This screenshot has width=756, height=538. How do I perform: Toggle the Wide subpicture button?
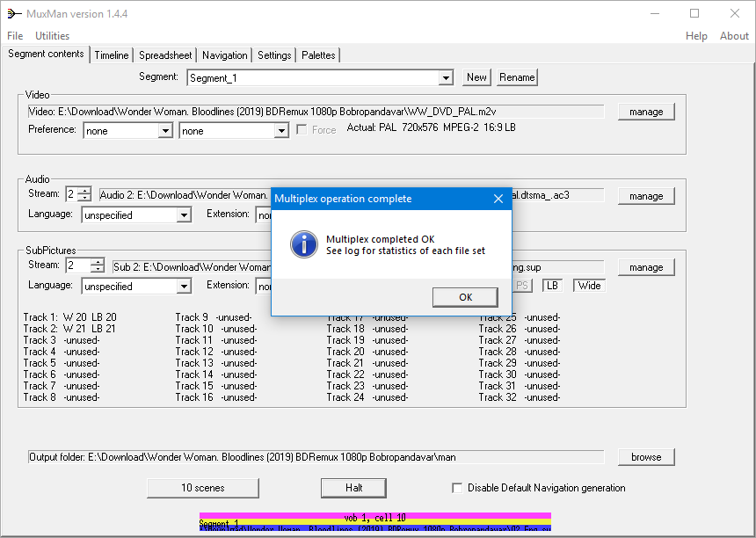(x=589, y=286)
